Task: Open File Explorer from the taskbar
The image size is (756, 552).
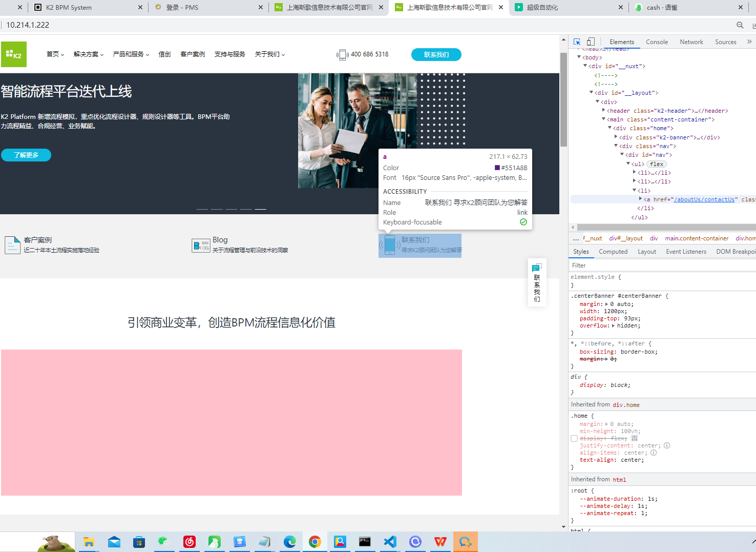Action: tap(89, 542)
